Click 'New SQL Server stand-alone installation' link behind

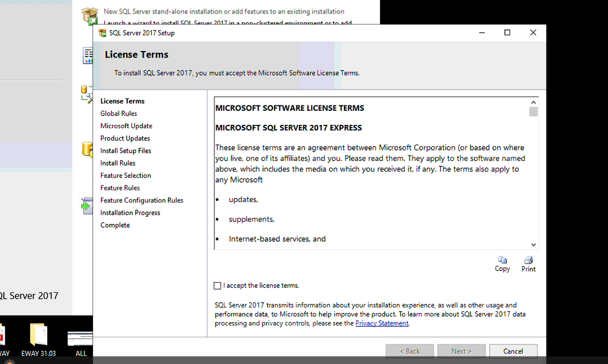pyautogui.click(x=224, y=11)
